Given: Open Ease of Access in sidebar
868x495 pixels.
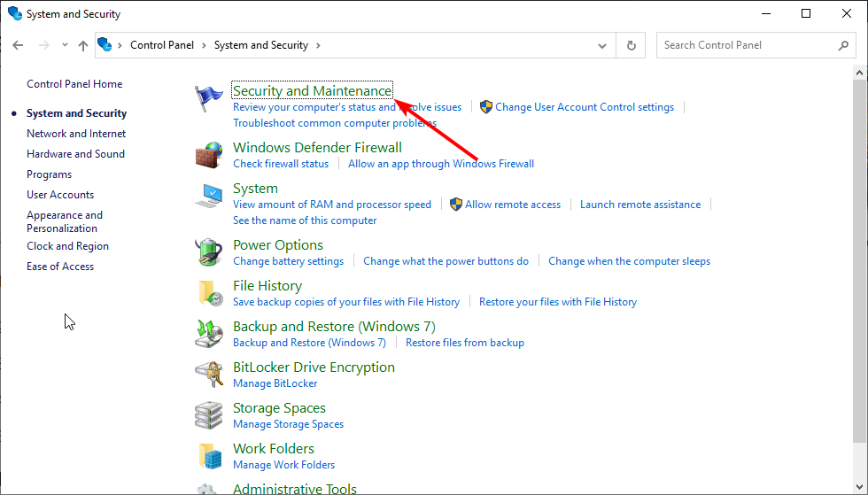Looking at the screenshot, I should pos(60,267).
